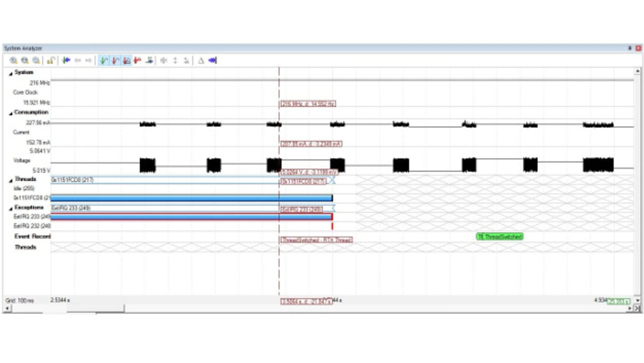Click the third magnifier zoom icon
The image size is (644, 363).
[36, 60]
